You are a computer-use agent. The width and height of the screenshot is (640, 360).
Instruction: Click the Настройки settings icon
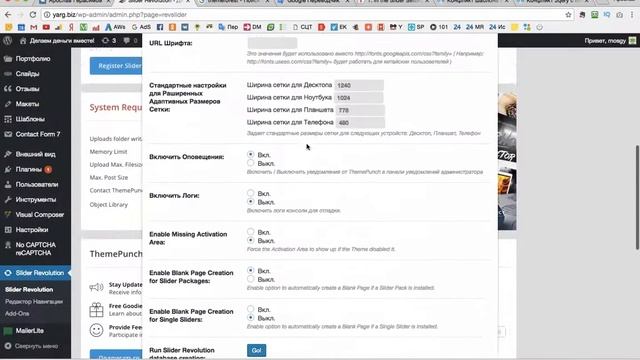coord(8,230)
